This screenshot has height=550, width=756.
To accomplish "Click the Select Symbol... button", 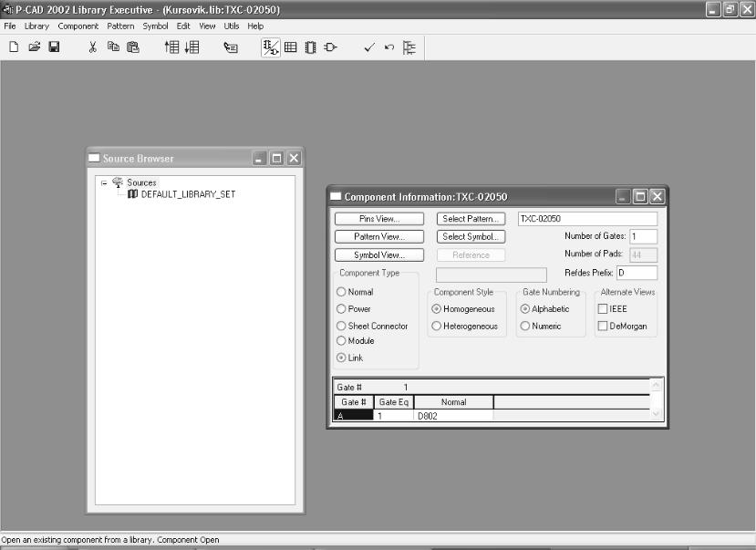I will (471, 236).
